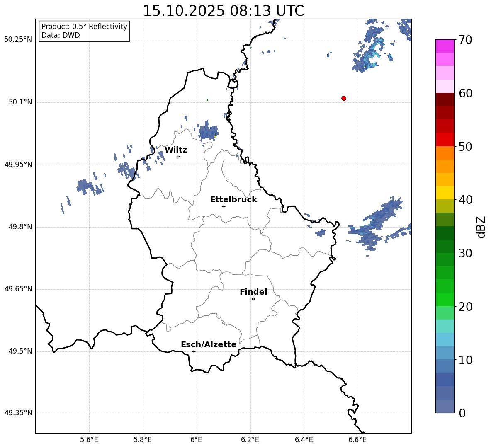
Task: Click the colorbar tick value 60
Action: click(465, 93)
